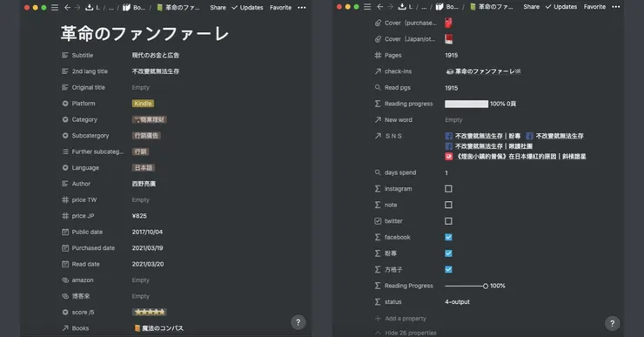Image resolution: width=644 pixels, height=337 pixels.
Task: Toggle the twitter checkbox
Action: click(x=448, y=221)
